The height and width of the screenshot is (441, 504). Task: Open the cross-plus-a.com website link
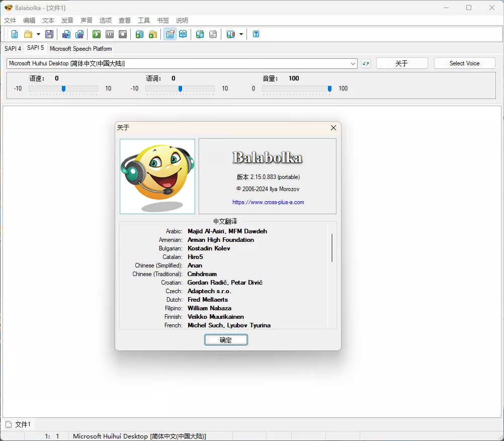[x=268, y=202]
